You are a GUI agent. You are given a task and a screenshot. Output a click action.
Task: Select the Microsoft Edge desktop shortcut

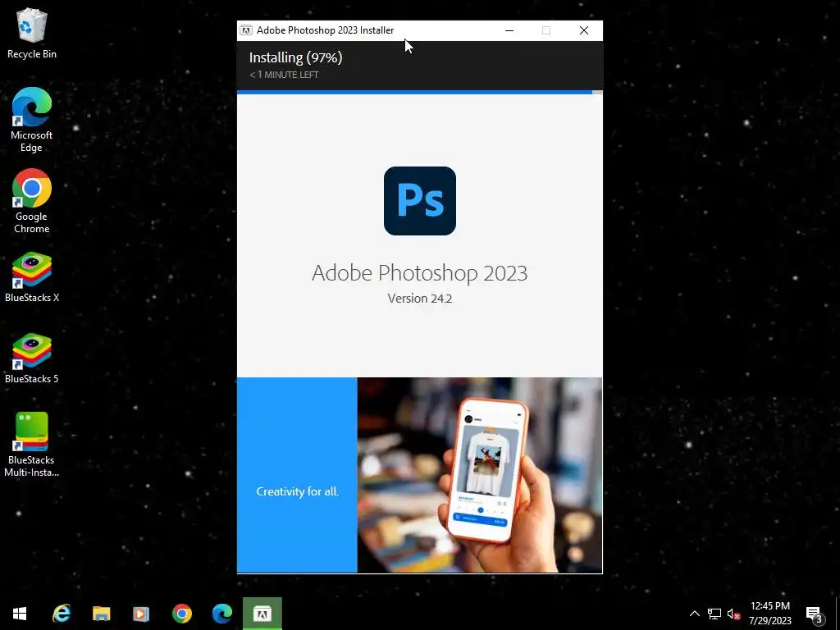point(32,120)
